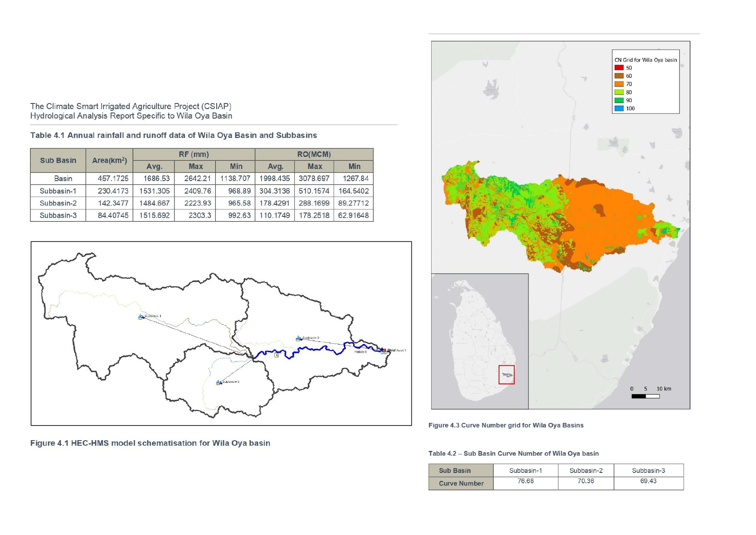Viewport: 756px width, 535px height.
Task: Click the brown 60 legend swatch
Action: point(619,76)
